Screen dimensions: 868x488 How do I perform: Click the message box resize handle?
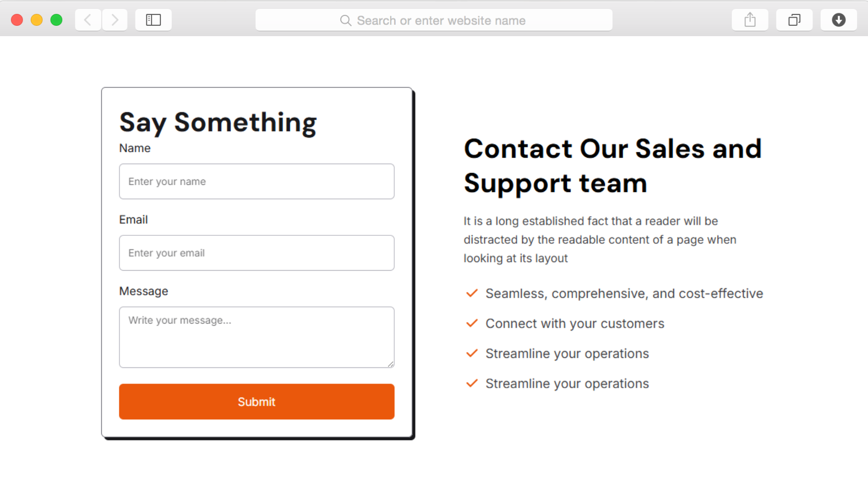point(391,364)
